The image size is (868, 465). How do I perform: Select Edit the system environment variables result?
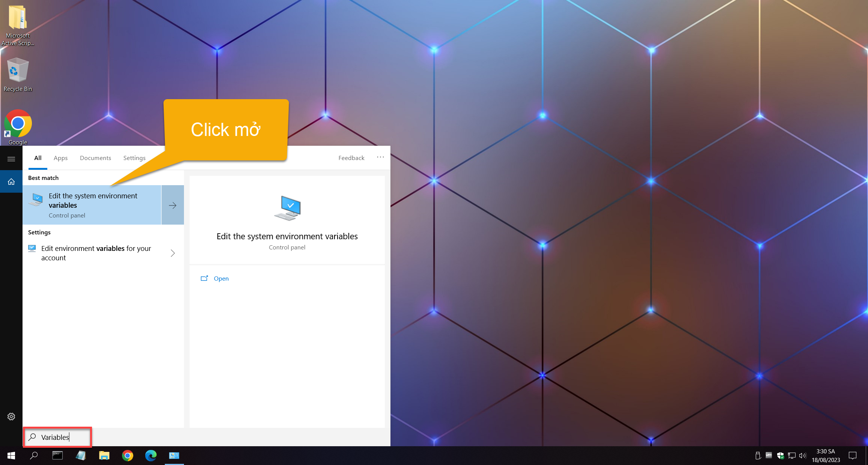(x=92, y=205)
